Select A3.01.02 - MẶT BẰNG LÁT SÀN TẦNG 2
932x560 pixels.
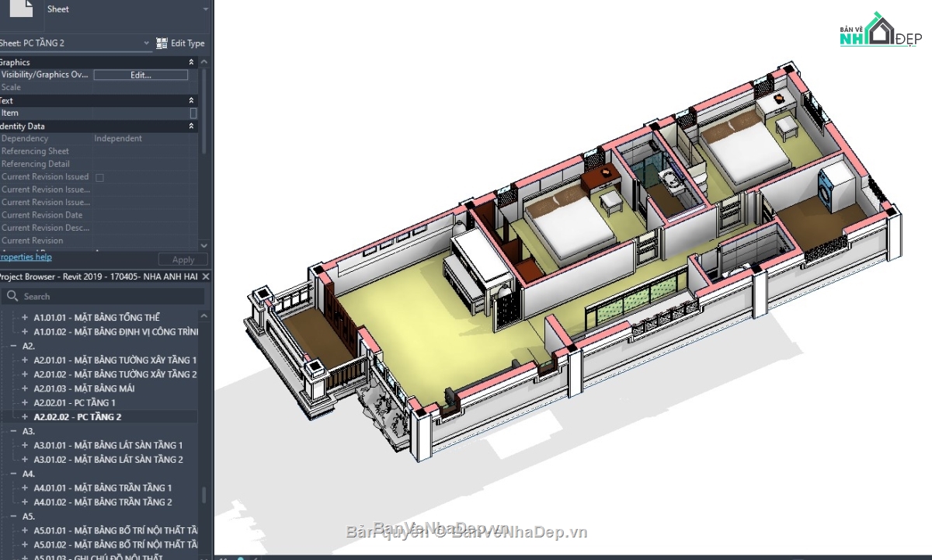[108, 459]
